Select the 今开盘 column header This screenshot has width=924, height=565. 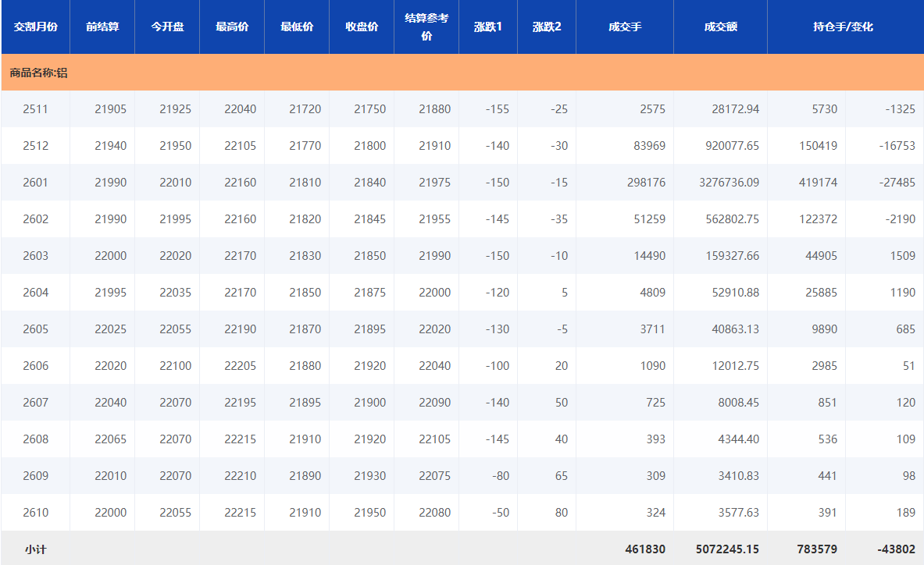(x=167, y=27)
